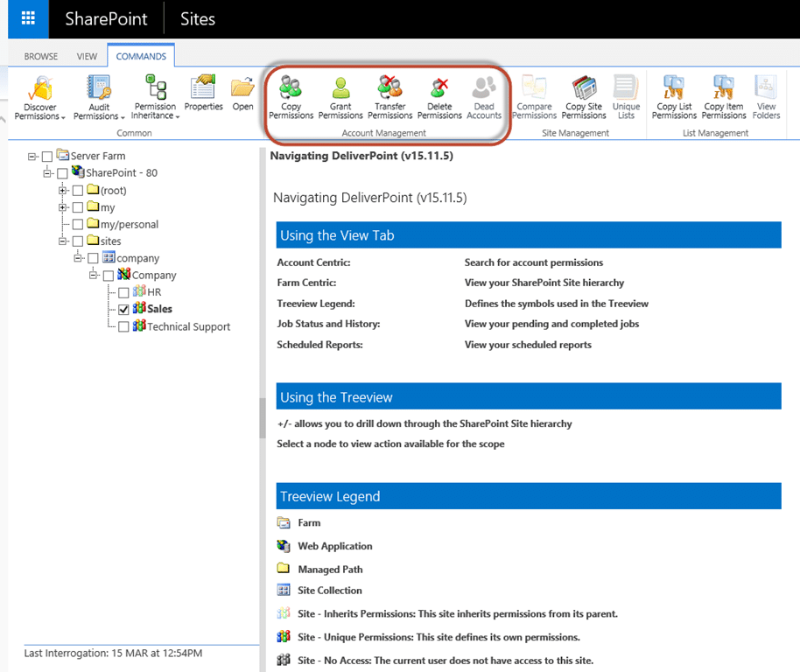This screenshot has width=800, height=672.
Task: Collapse the SharePoint - 80 node
Action: [47, 173]
